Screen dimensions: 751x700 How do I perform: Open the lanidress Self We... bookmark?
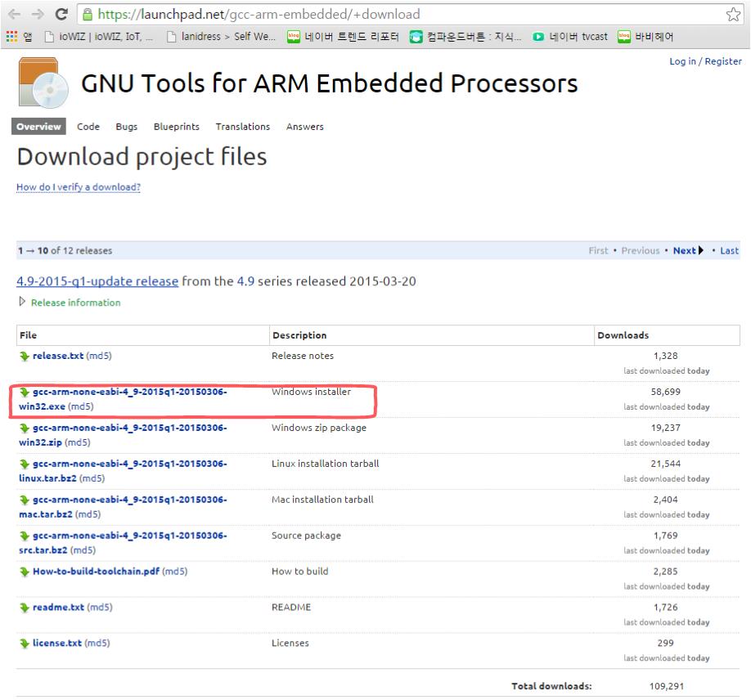click(x=222, y=36)
